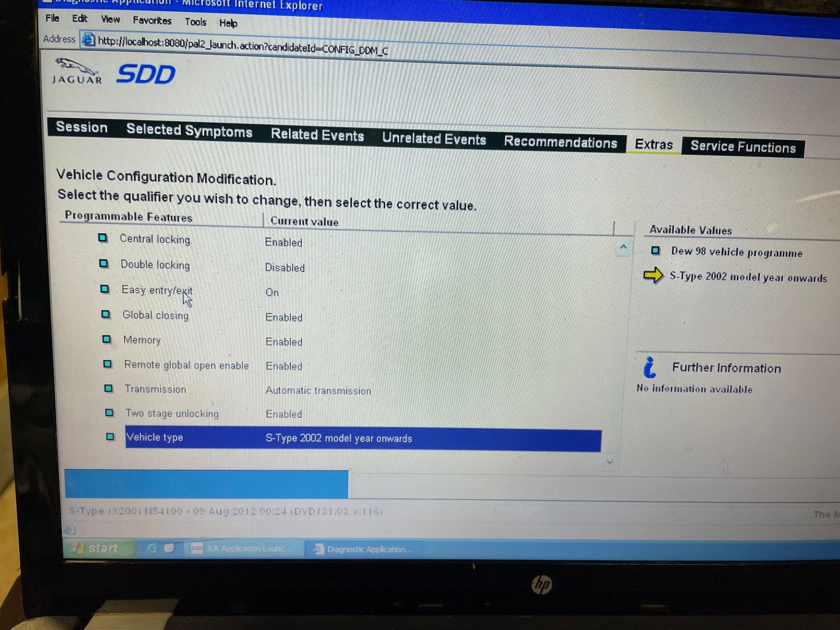Switch to the Service Functions tab
This screenshot has height=630, width=840.
pos(743,147)
